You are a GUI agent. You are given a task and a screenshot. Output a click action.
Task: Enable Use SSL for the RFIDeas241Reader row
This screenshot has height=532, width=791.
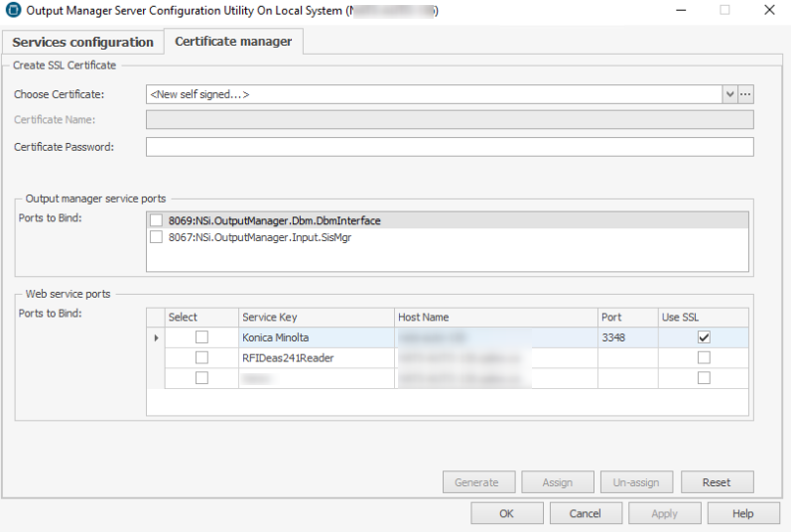(x=704, y=357)
